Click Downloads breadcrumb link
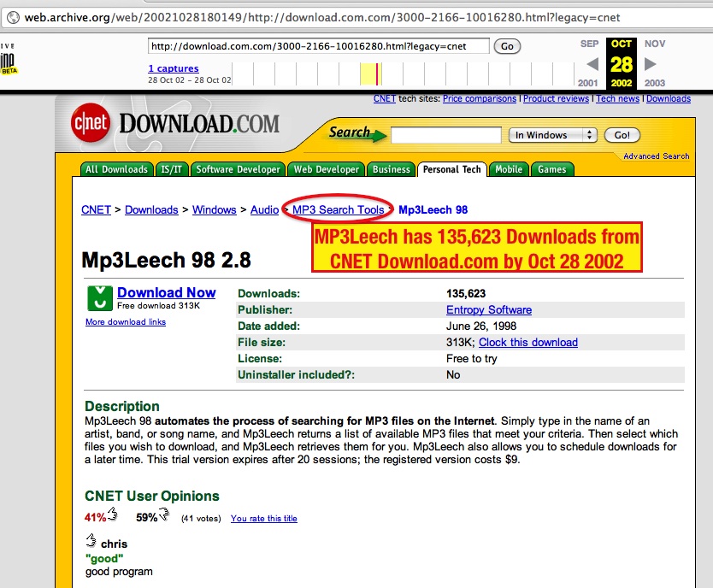The height and width of the screenshot is (588, 713). coord(151,210)
